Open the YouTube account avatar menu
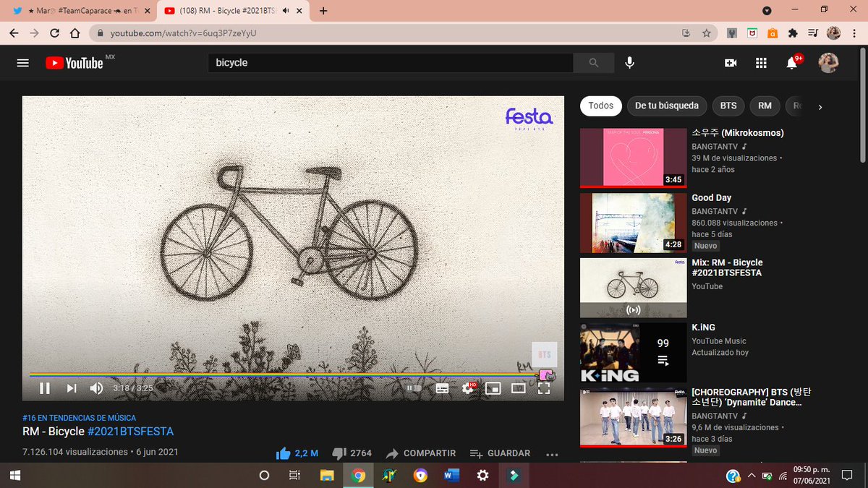Image resolution: width=868 pixels, height=488 pixels. pos(828,63)
